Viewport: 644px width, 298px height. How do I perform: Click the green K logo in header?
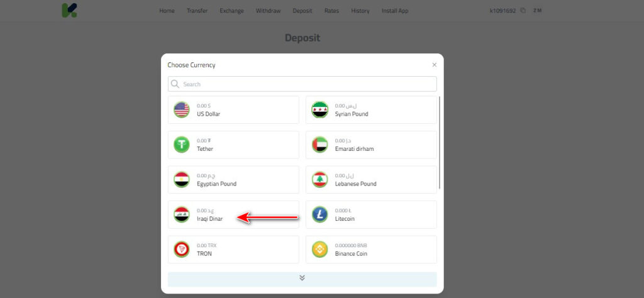(x=69, y=10)
